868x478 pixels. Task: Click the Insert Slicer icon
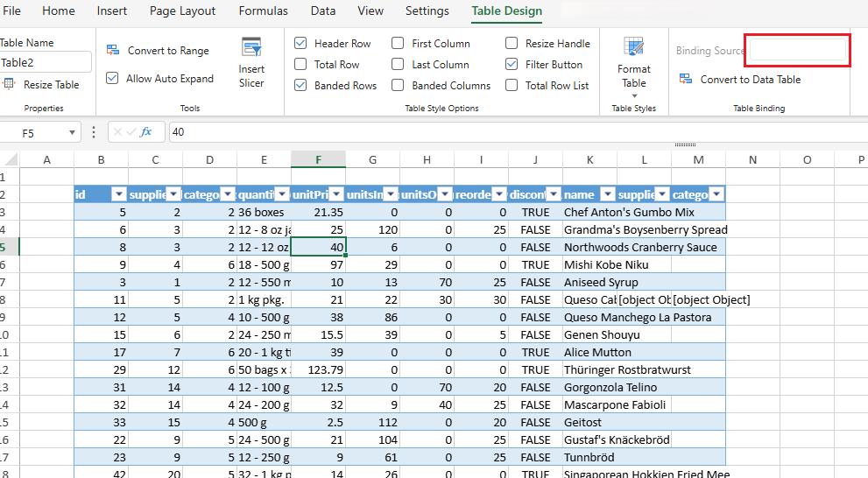pos(251,47)
